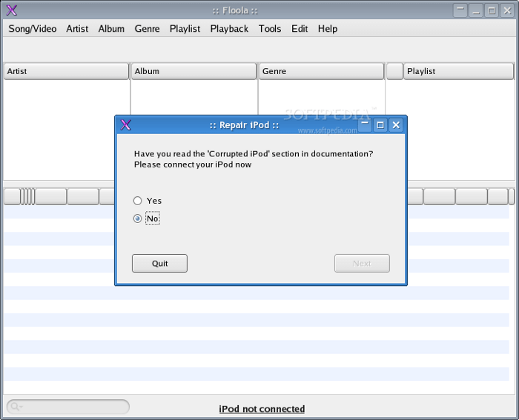
Task: Open the search options magnifier dropdown
Action: [x=16, y=407]
